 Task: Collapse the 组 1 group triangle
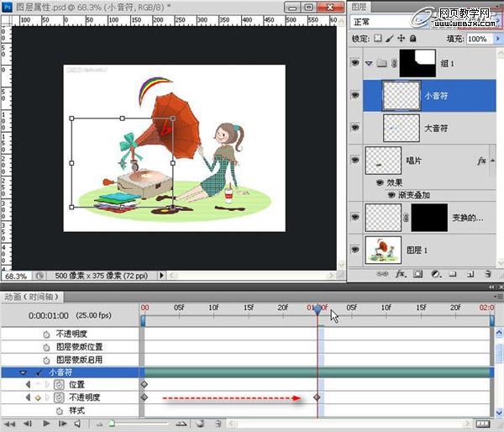(x=368, y=63)
